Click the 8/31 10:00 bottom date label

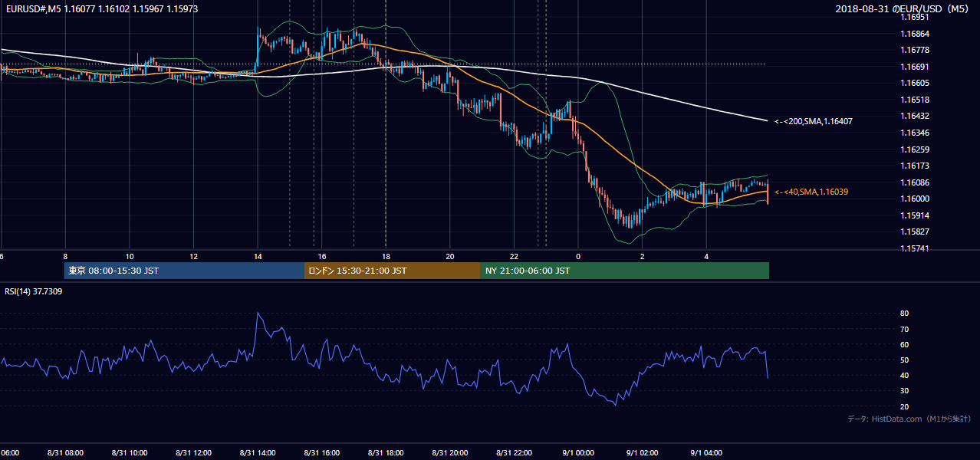(130, 453)
